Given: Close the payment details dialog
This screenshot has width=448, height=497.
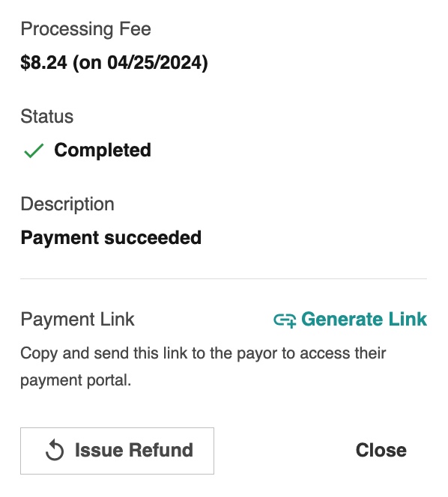Looking at the screenshot, I should [381, 450].
